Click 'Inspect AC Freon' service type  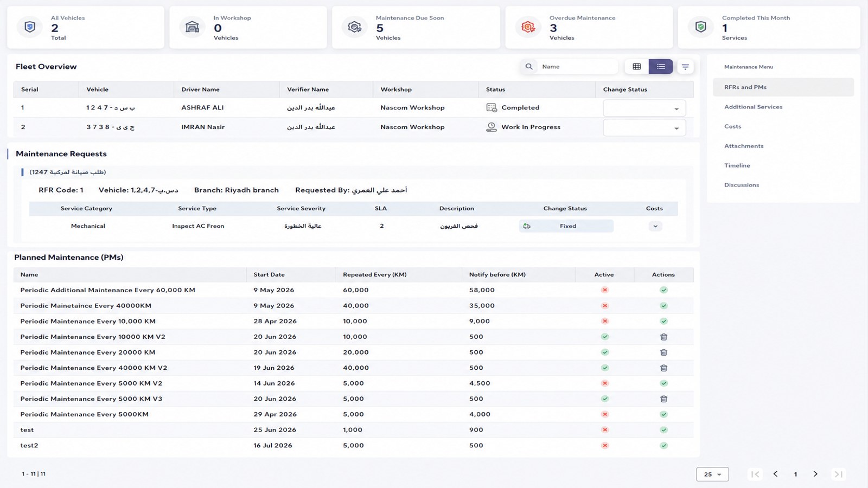click(x=198, y=226)
